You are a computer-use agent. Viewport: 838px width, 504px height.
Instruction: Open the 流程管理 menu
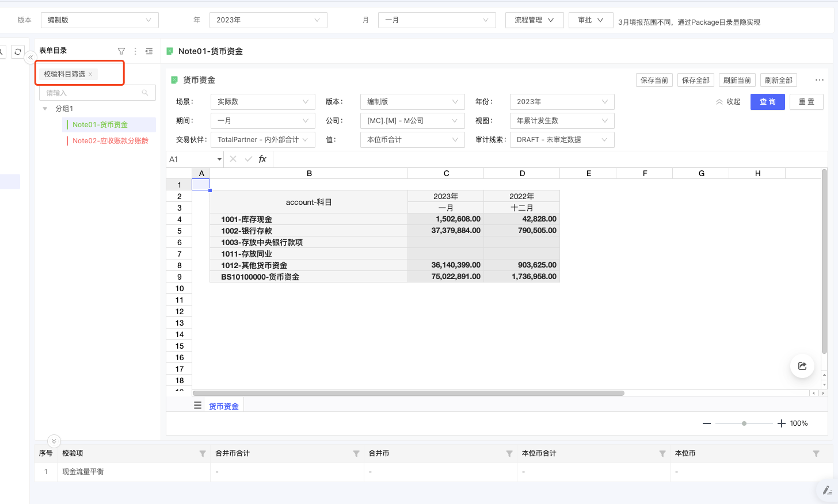pos(534,20)
